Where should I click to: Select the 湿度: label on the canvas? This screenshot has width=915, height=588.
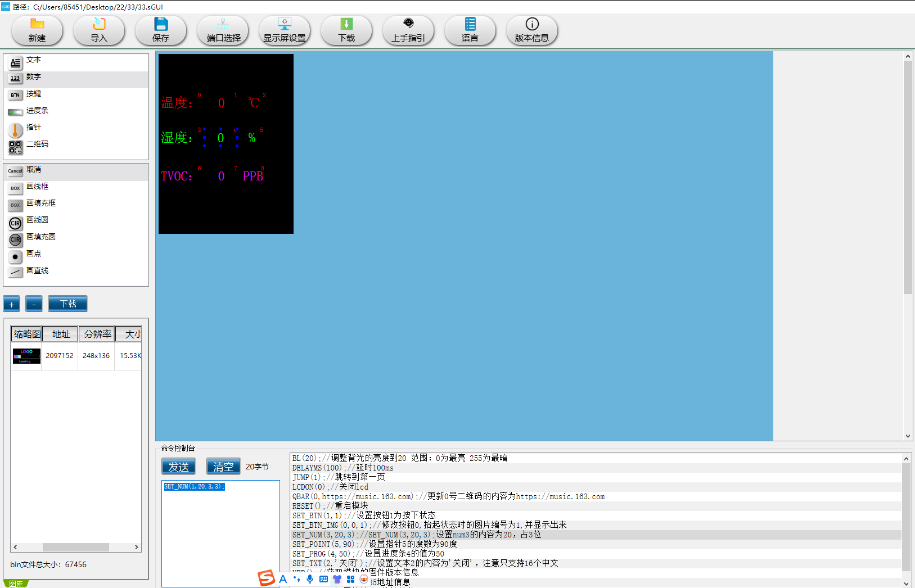click(x=177, y=138)
